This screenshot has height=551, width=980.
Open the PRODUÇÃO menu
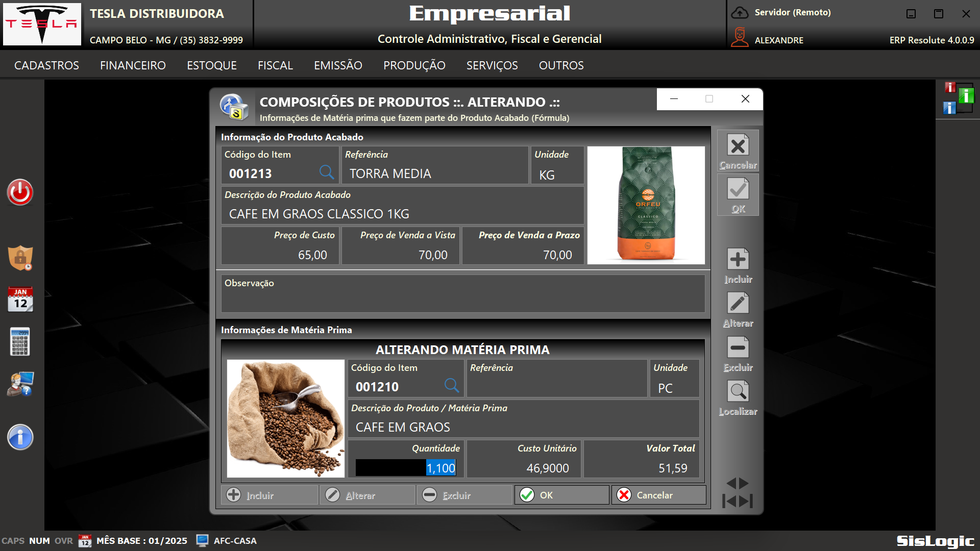[414, 65]
